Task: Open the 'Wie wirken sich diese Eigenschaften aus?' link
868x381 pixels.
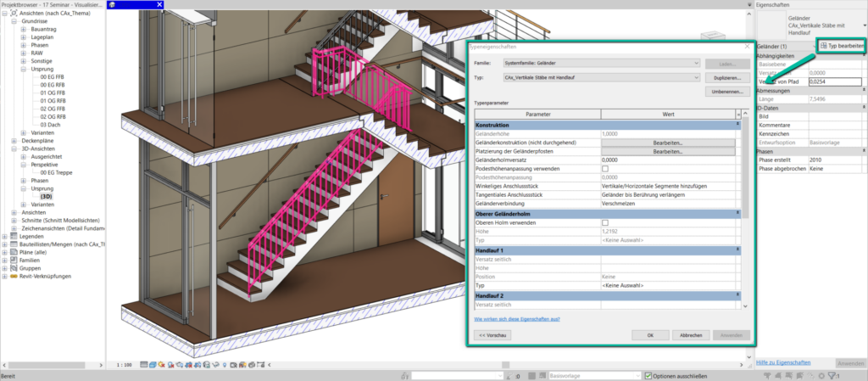Action: 515,318
